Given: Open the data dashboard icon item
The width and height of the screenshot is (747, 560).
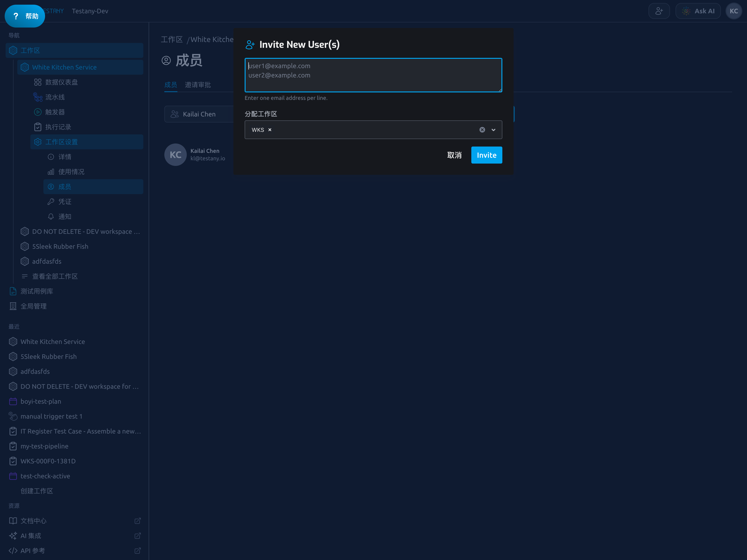Looking at the screenshot, I should (x=38, y=82).
